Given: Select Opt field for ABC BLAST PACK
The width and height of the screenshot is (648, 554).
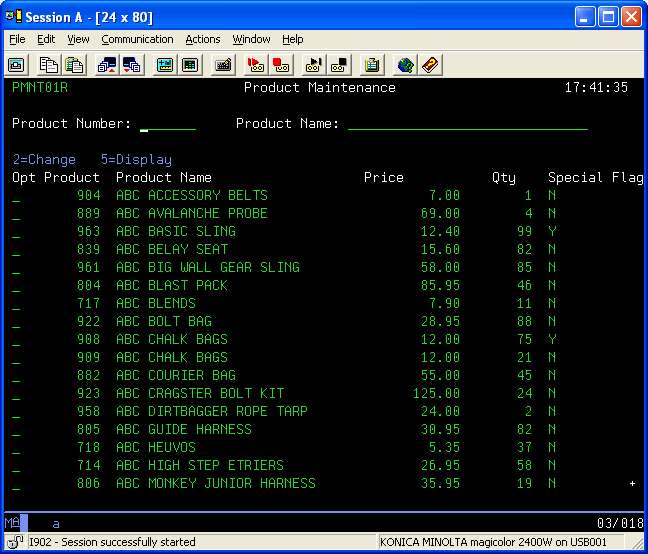Looking at the screenshot, I should click(16, 285).
